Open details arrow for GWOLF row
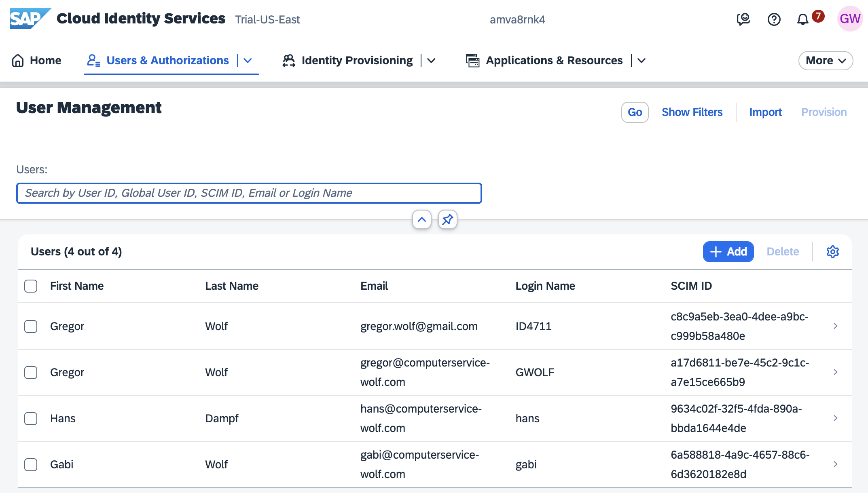868x493 pixels. pos(835,372)
